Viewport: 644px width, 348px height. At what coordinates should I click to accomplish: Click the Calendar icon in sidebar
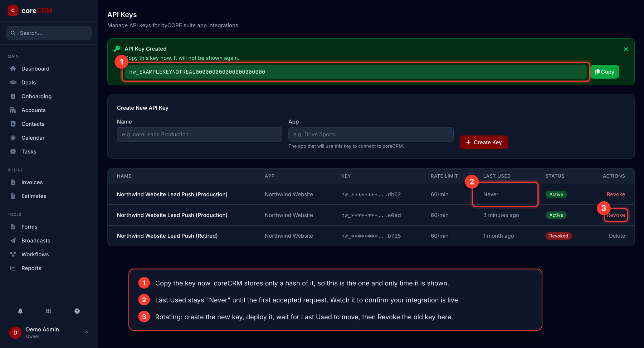(x=13, y=138)
